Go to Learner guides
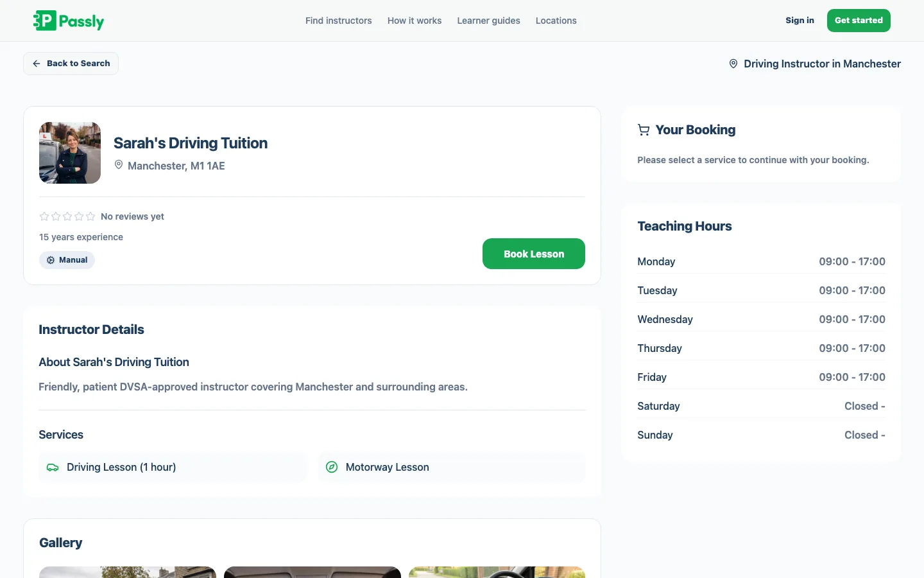Viewport: 924px width, 578px height. [x=489, y=21]
